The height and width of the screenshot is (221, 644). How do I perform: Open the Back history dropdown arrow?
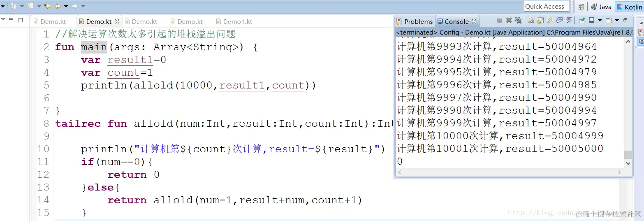tap(66, 6)
